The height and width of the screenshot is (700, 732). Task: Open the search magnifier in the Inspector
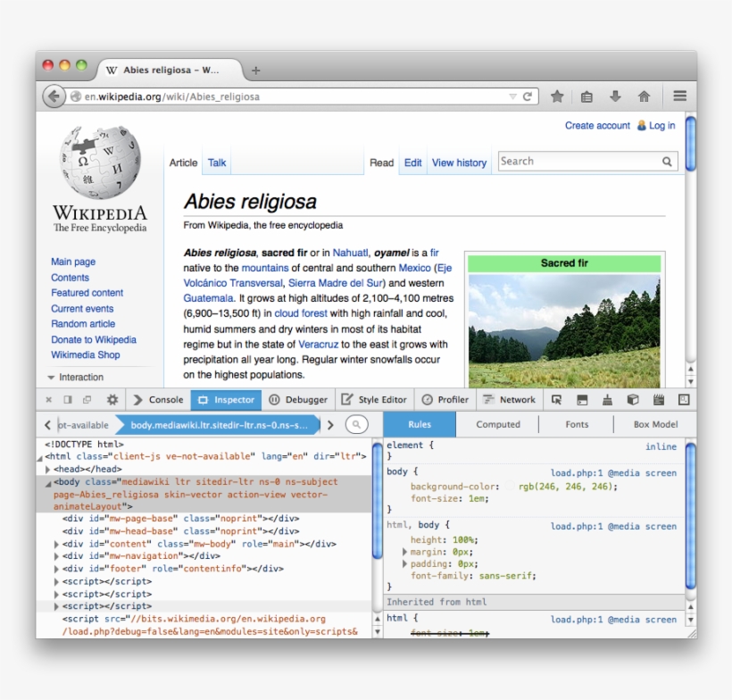coord(357,425)
